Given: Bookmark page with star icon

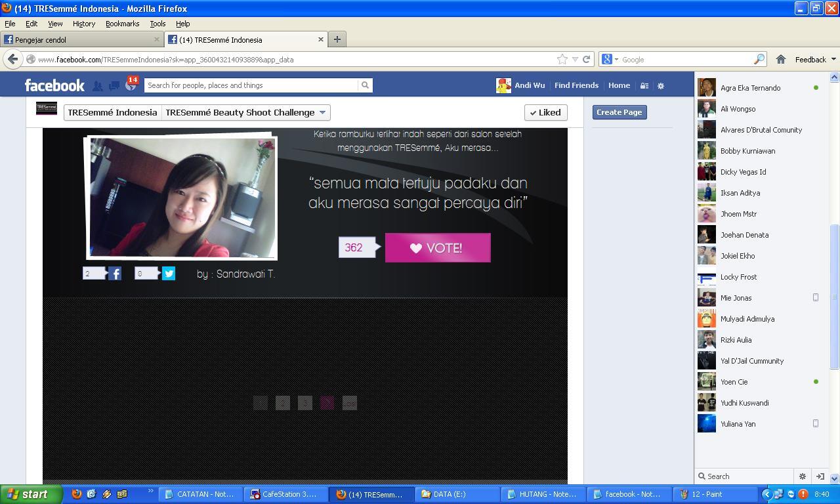Looking at the screenshot, I should coord(562,59).
